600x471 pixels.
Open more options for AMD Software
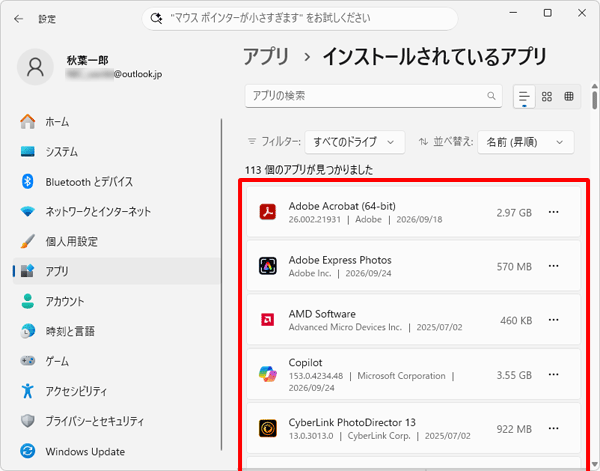(553, 320)
